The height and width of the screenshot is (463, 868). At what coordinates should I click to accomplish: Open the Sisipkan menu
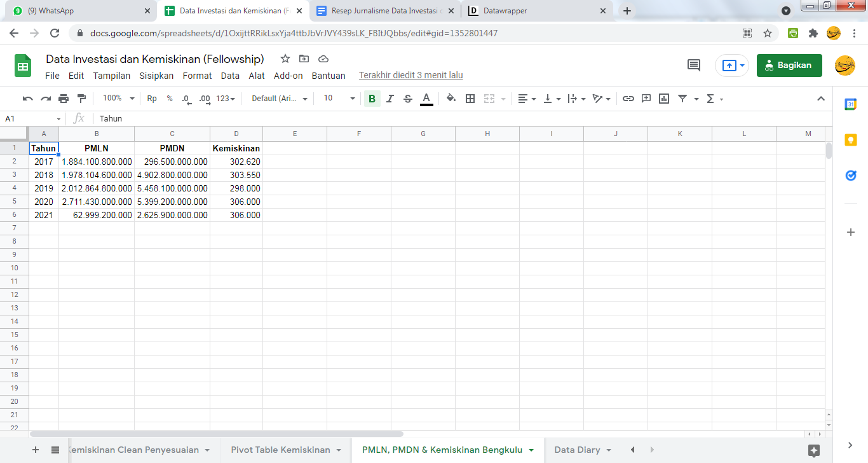156,76
